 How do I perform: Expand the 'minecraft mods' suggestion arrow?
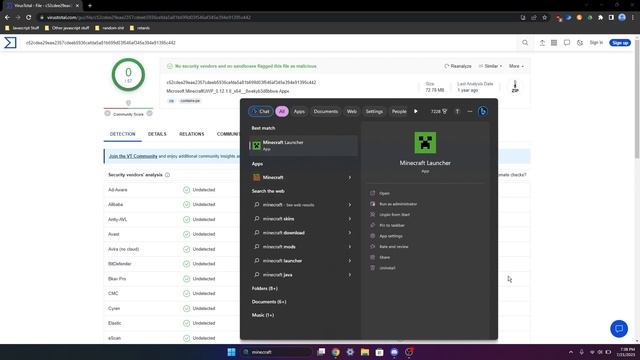click(350, 247)
